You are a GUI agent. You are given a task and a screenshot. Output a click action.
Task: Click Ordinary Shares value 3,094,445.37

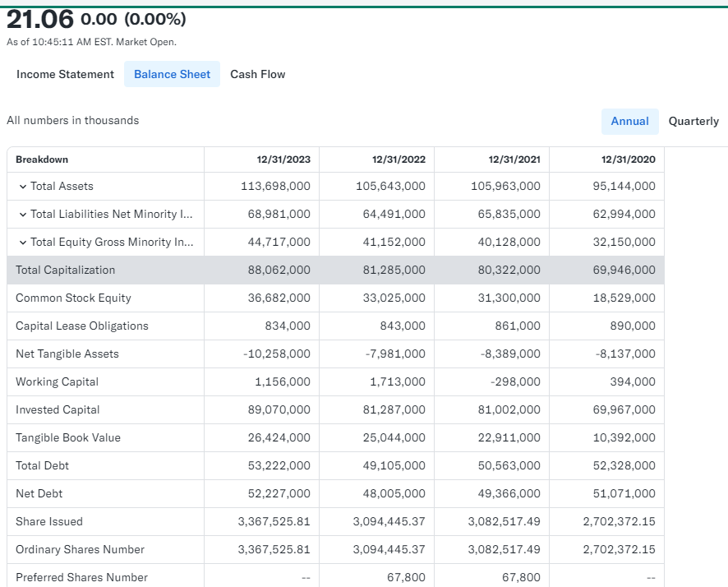click(x=389, y=549)
